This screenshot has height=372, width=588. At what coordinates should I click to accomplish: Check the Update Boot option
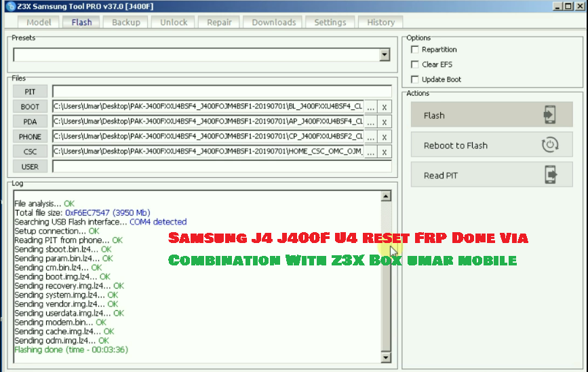[415, 79]
